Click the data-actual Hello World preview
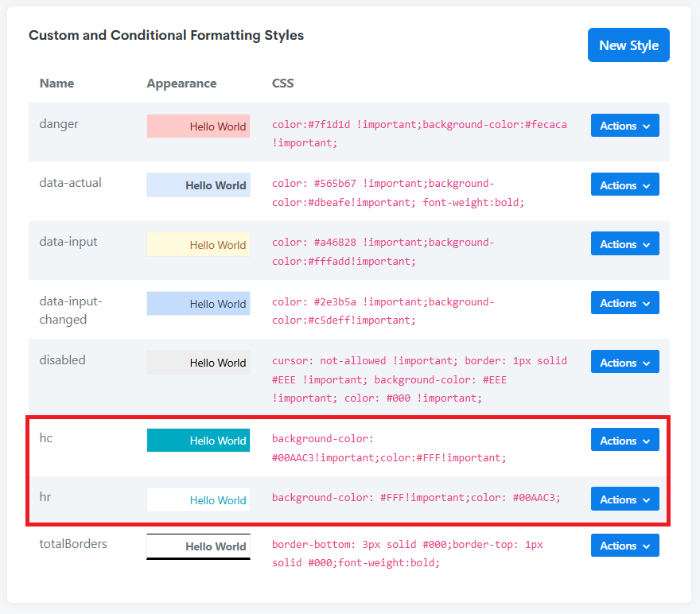700x614 pixels. [x=198, y=185]
